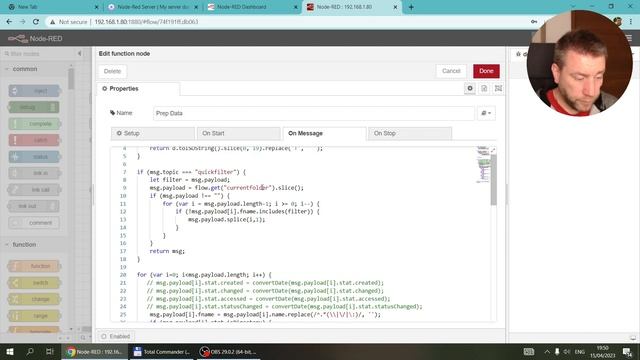Click code line 17 return msg
The width and height of the screenshot is (640, 360).
167,251
